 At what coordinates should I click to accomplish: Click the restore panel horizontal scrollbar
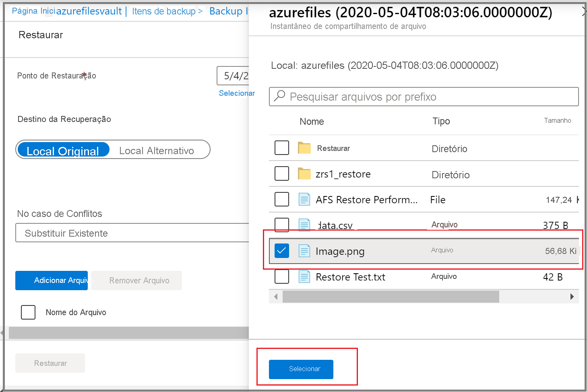(x=129, y=332)
